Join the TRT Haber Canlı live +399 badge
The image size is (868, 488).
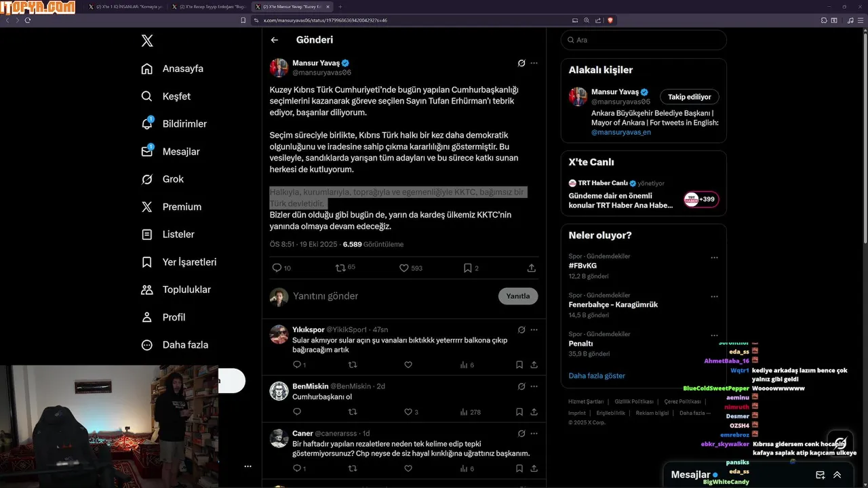pyautogui.click(x=701, y=199)
